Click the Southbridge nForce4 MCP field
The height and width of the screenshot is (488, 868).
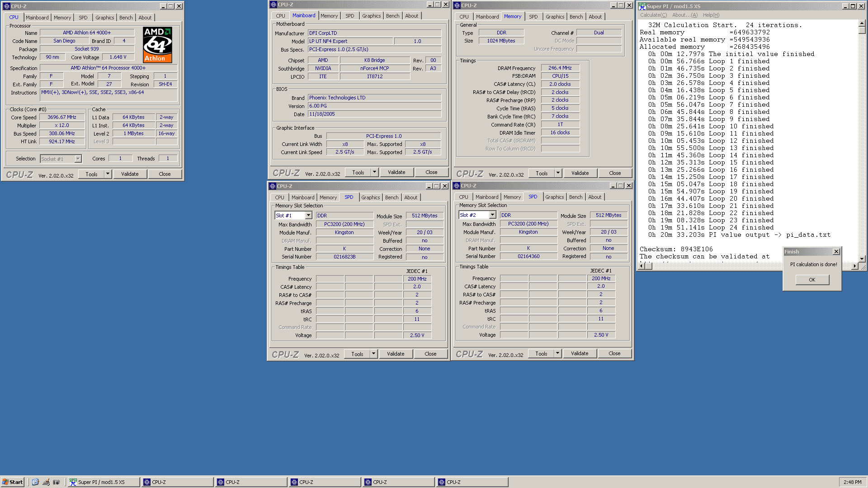(374, 68)
